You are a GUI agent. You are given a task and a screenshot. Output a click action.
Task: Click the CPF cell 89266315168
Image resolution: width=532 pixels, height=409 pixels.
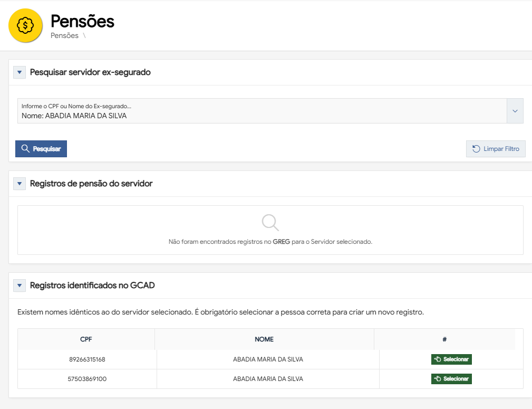click(x=87, y=359)
